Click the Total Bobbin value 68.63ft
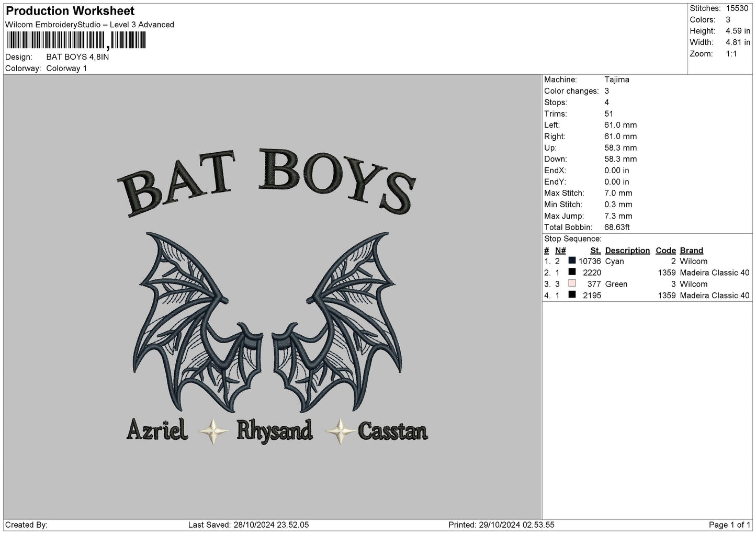Image resolution: width=756 pixels, height=534 pixels. (x=617, y=228)
